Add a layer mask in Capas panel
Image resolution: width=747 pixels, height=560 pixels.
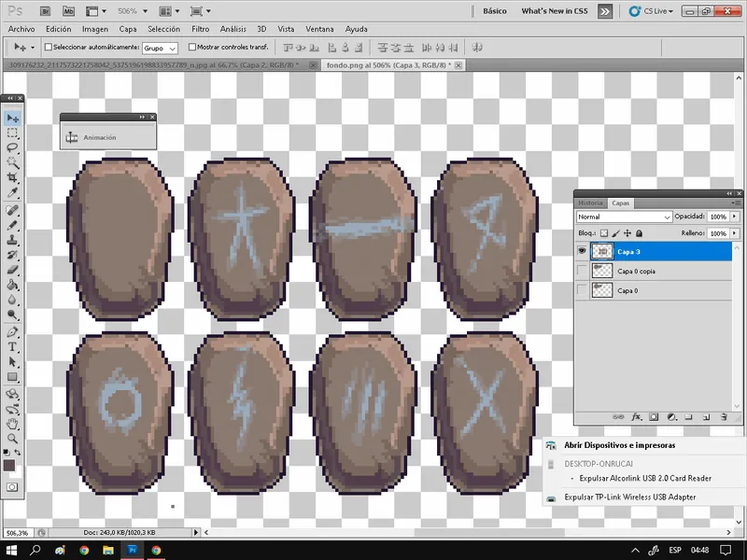pyautogui.click(x=654, y=417)
